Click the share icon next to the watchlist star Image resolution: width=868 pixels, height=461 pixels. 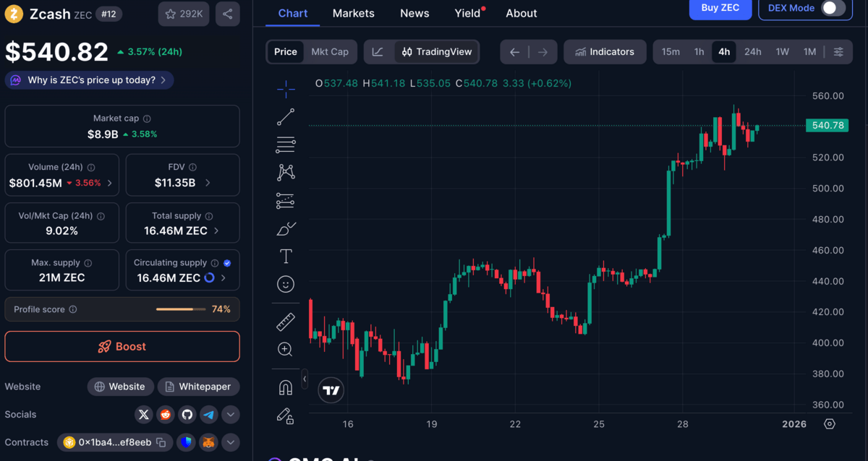(227, 14)
